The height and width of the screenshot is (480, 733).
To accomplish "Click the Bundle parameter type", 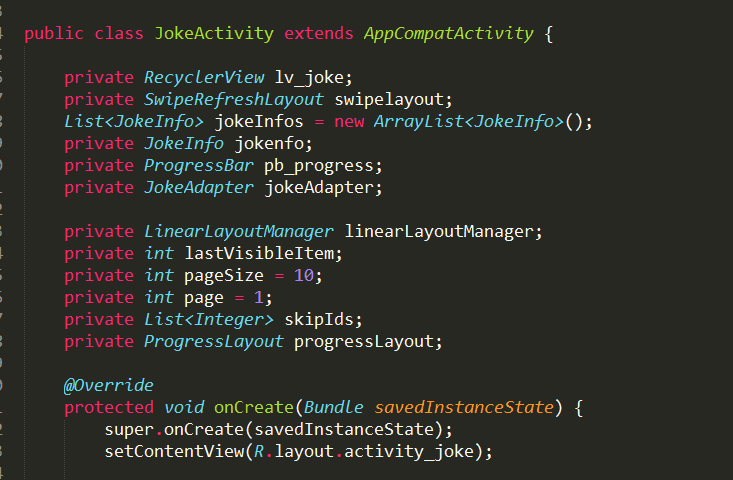I will pos(334,407).
